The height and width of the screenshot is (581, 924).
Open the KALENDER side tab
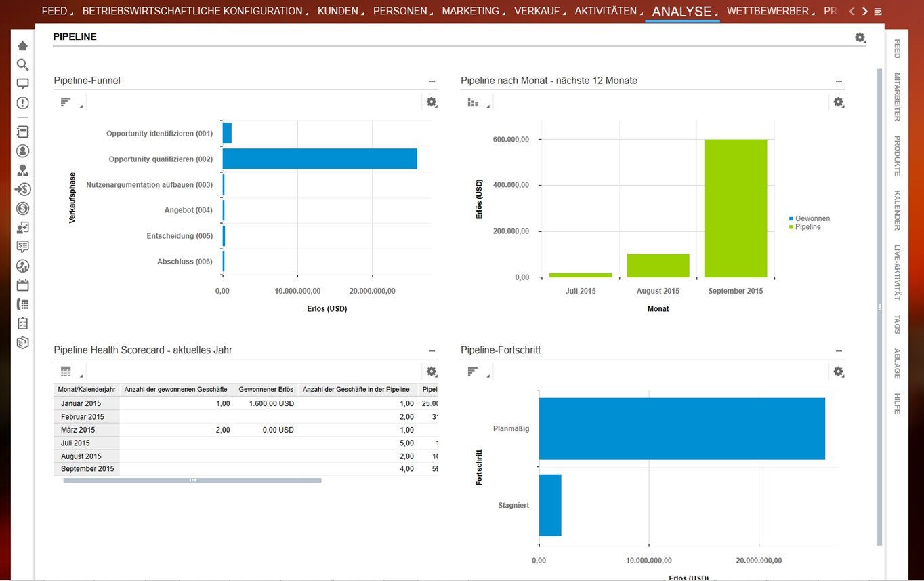pos(897,210)
